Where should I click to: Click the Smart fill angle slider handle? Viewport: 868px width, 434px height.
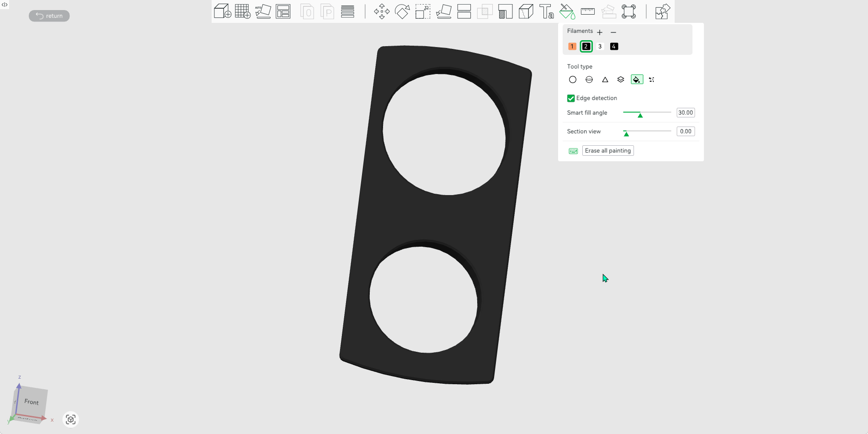[x=640, y=115]
